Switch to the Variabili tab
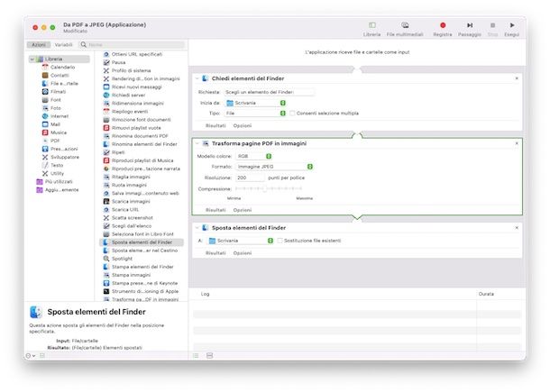Image resolution: width=550 pixels, height=392 pixels. click(x=63, y=45)
